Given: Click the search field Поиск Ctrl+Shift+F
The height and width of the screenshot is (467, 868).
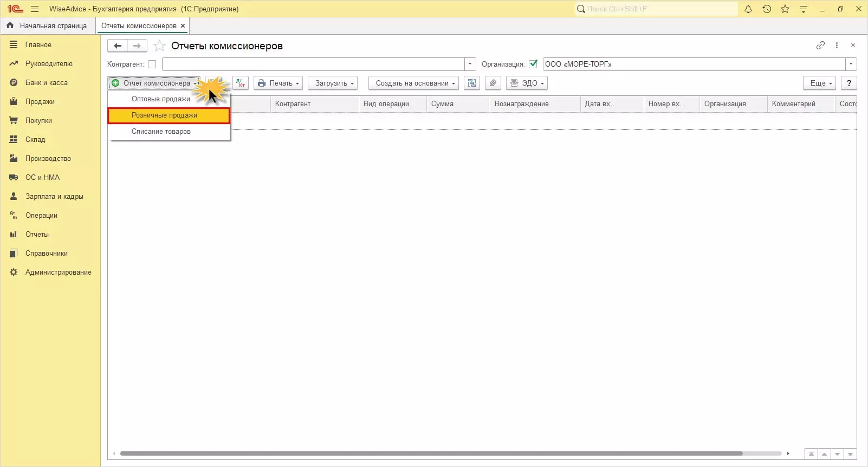Looking at the screenshot, I should (x=657, y=9).
